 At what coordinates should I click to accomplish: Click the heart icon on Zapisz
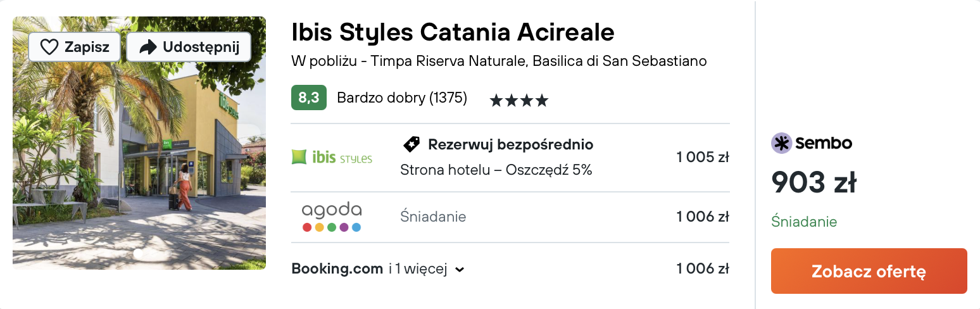[49, 47]
